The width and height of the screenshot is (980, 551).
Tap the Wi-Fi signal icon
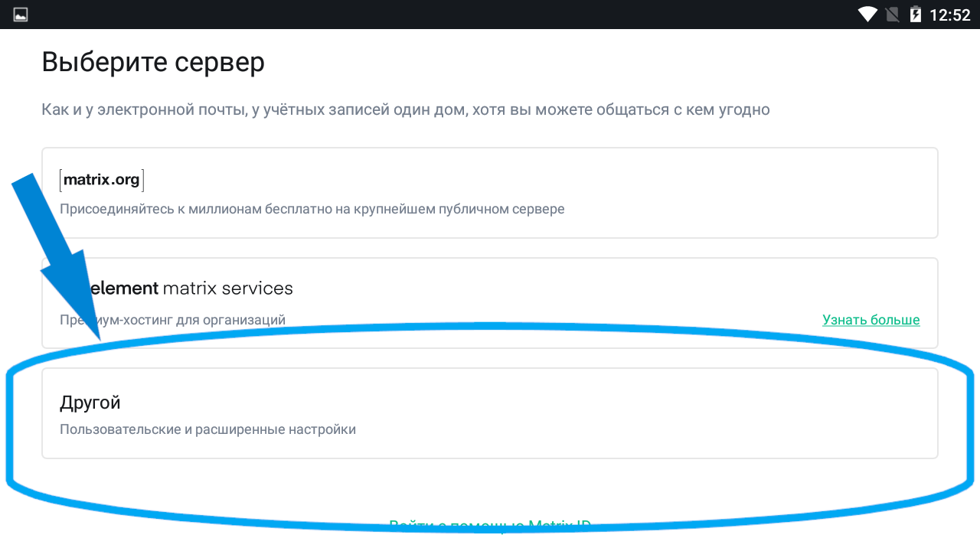(x=867, y=15)
